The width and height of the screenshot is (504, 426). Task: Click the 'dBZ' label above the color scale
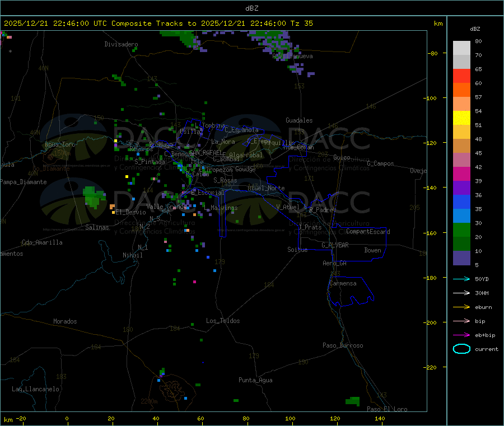pyautogui.click(x=475, y=29)
